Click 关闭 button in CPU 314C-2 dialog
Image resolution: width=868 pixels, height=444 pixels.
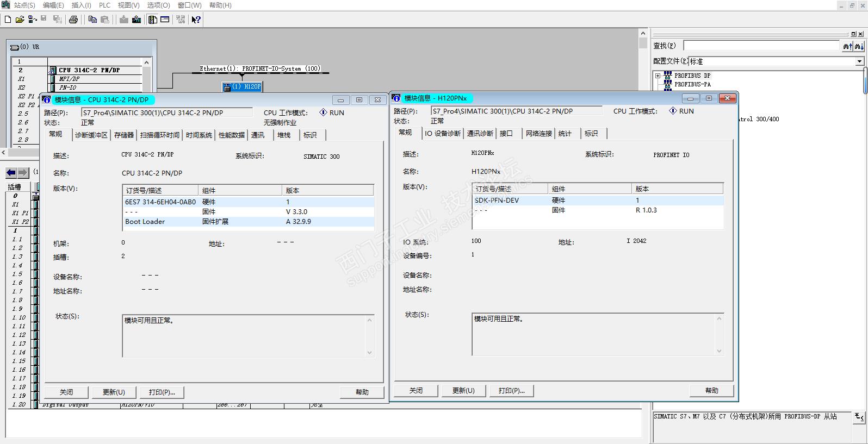[66, 392]
